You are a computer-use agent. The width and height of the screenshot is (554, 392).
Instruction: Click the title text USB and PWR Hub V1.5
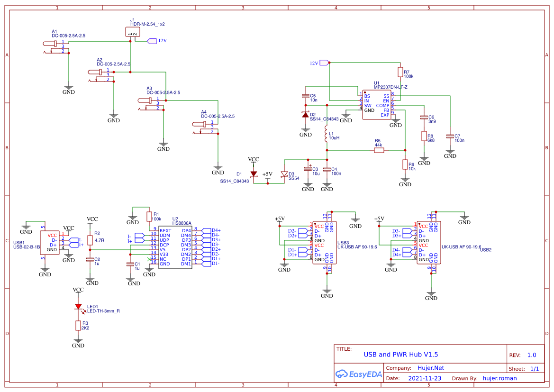tap(400, 355)
